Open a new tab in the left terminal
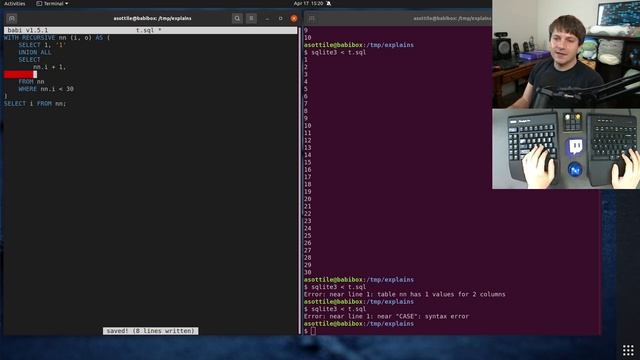This screenshot has height=360, width=640. (11, 18)
